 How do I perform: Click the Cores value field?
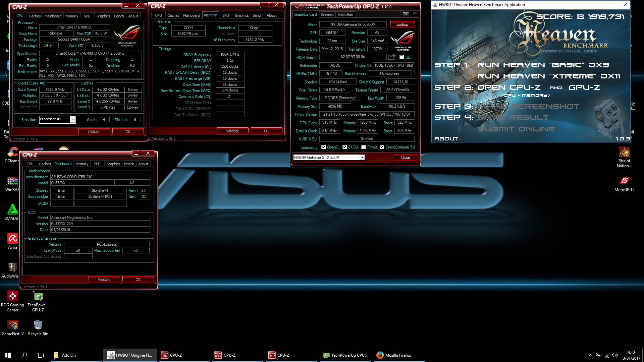(104, 120)
